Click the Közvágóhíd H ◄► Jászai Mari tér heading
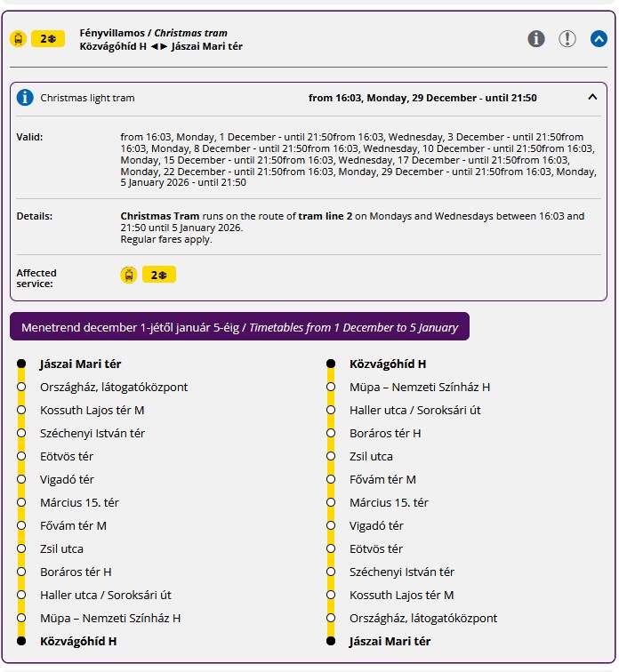This screenshot has width=619, height=672. pyautogui.click(x=161, y=46)
